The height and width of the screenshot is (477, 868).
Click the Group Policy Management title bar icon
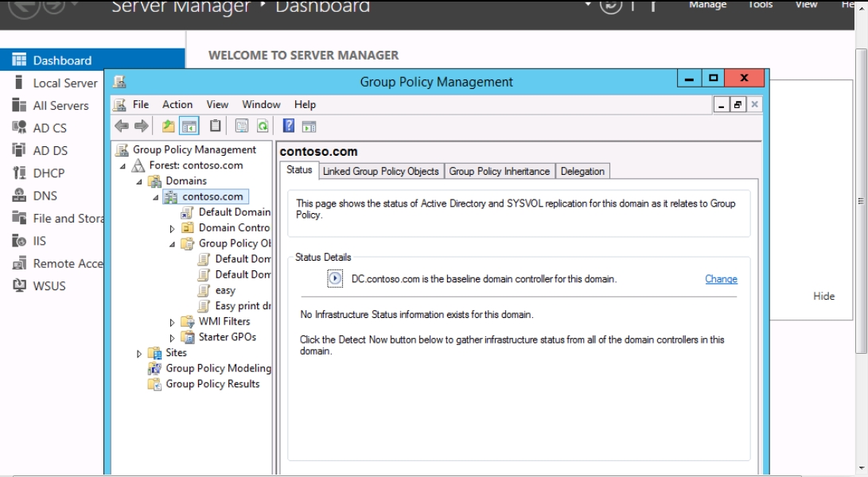click(x=119, y=82)
